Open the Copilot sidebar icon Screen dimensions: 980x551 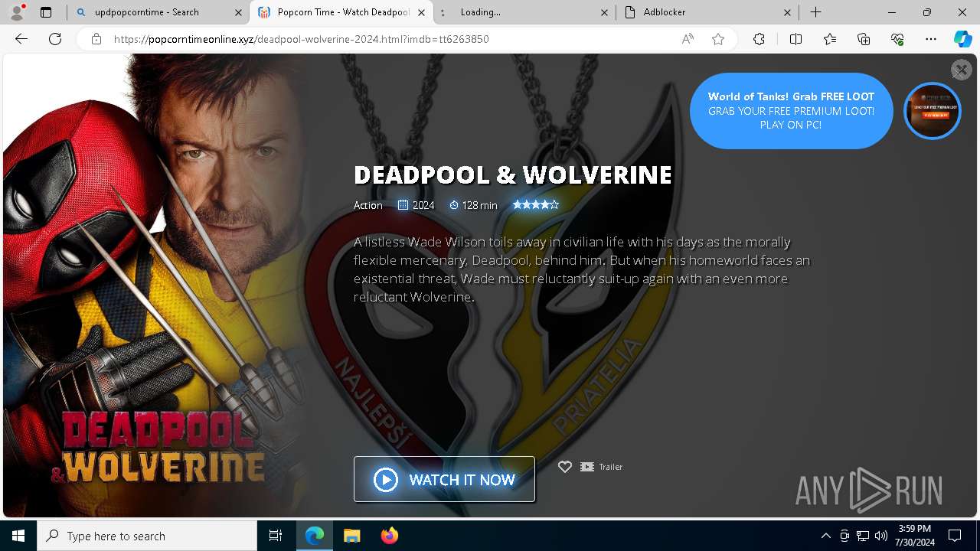click(962, 39)
